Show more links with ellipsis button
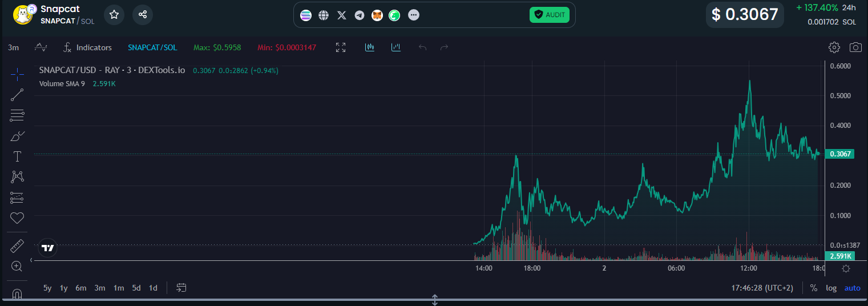Image resolution: width=868 pixels, height=306 pixels. 414,15
